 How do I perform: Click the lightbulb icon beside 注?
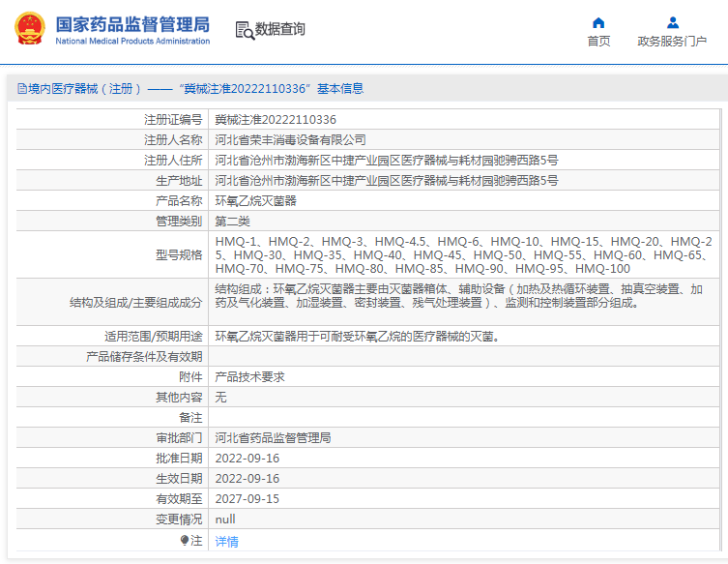click(185, 541)
